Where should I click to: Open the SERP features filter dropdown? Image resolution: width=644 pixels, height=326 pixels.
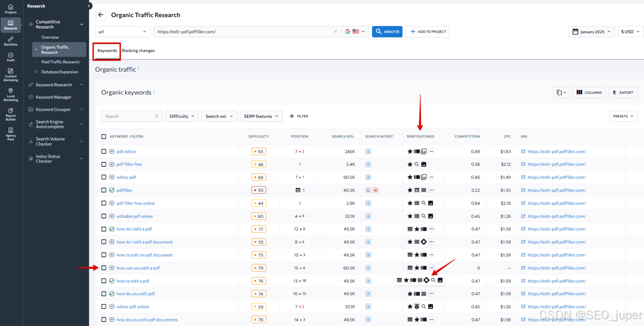[261, 116]
